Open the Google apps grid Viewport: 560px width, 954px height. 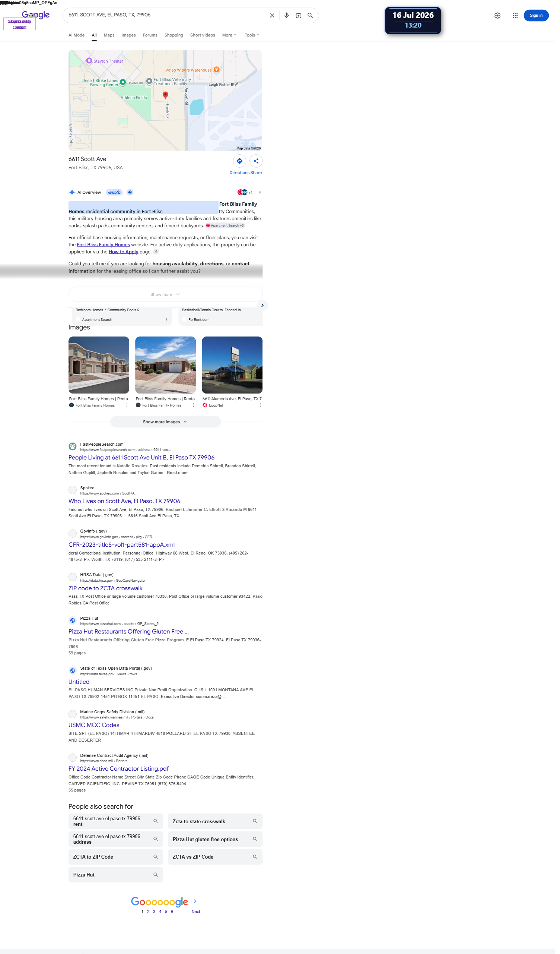pos(520,16)
